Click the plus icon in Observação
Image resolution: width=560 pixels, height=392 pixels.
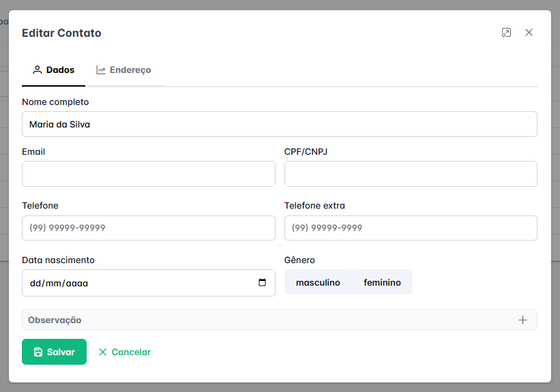[x=522, y=320]
